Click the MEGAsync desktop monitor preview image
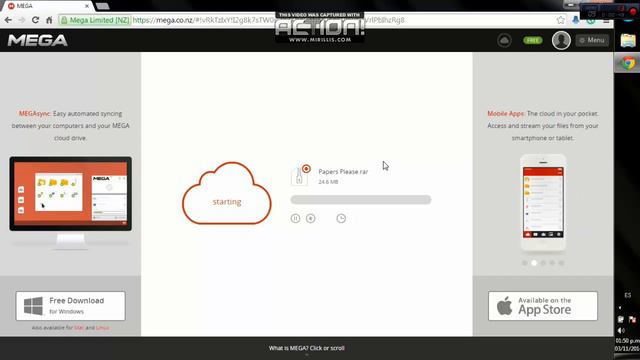 [x=71, y=202]
